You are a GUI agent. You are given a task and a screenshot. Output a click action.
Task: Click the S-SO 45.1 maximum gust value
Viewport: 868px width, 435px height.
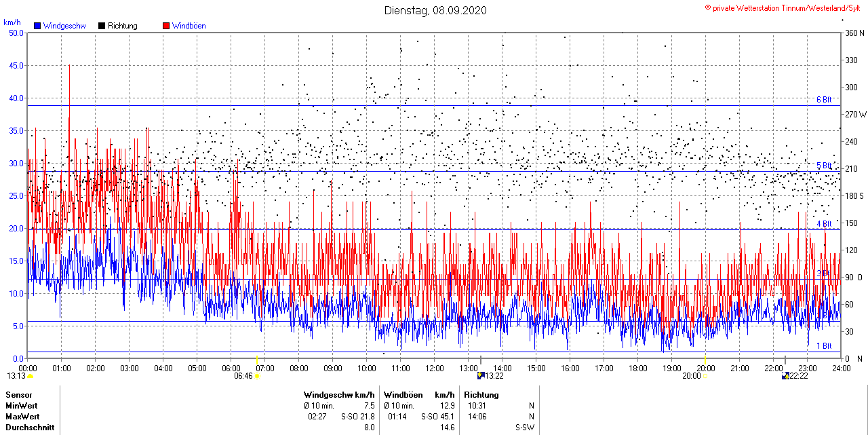pyautogui.click(x=437, y=417)
